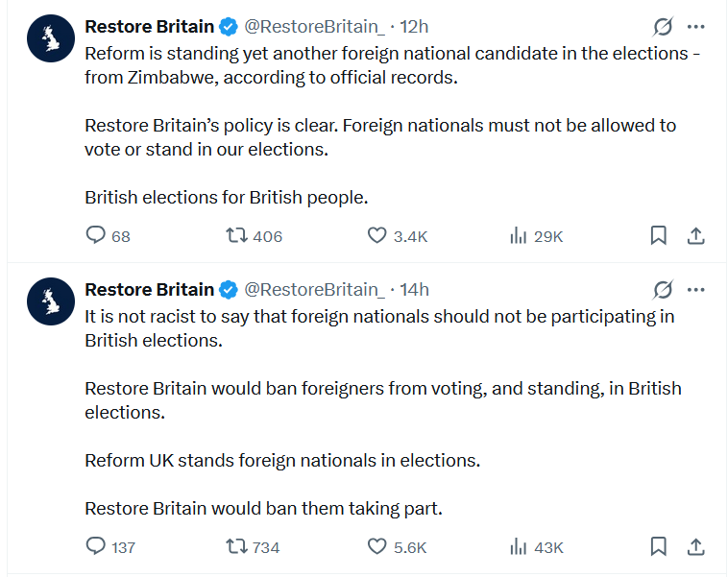Viewport: 728px width, 577px height.
Task: Open more options menu on first tweet
Action: point(697,26)
